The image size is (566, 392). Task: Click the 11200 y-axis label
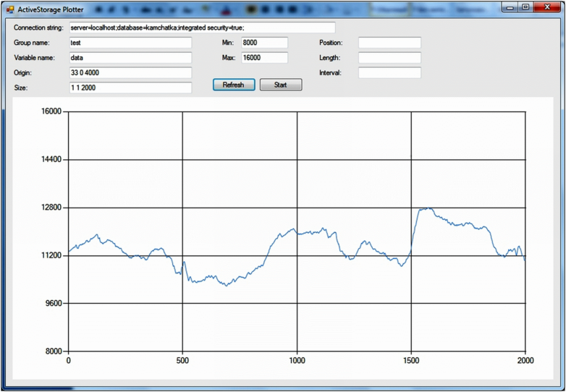point(51,255)
